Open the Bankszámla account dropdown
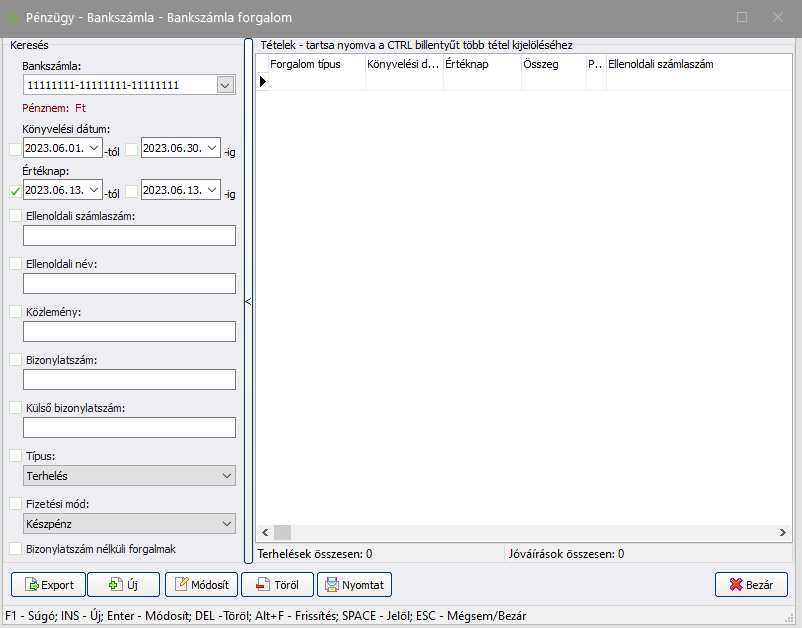Viewport: 802px width, 628px height. coord(225,85)
